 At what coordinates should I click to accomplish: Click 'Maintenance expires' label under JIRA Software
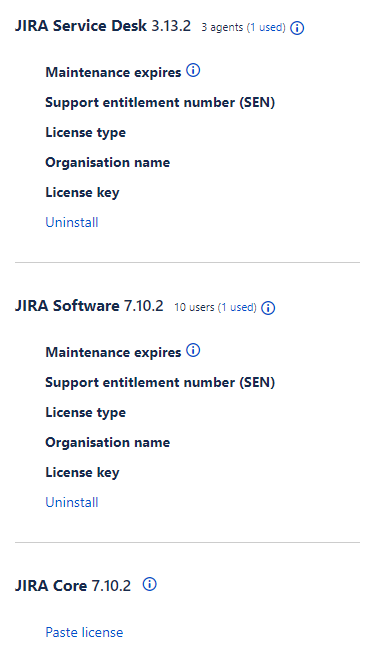point(113,352)
